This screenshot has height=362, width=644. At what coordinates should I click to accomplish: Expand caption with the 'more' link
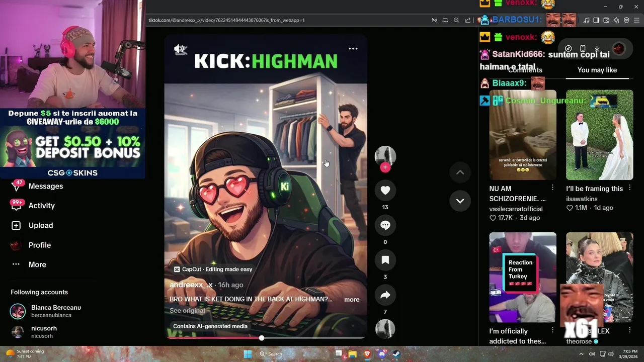click(352, 299)
